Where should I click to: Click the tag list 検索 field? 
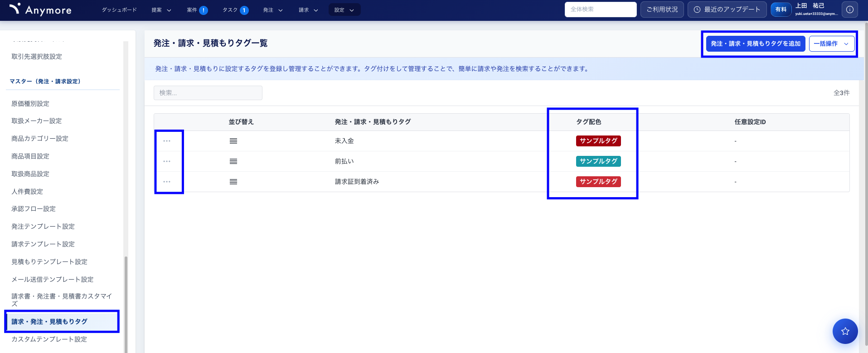208,93
